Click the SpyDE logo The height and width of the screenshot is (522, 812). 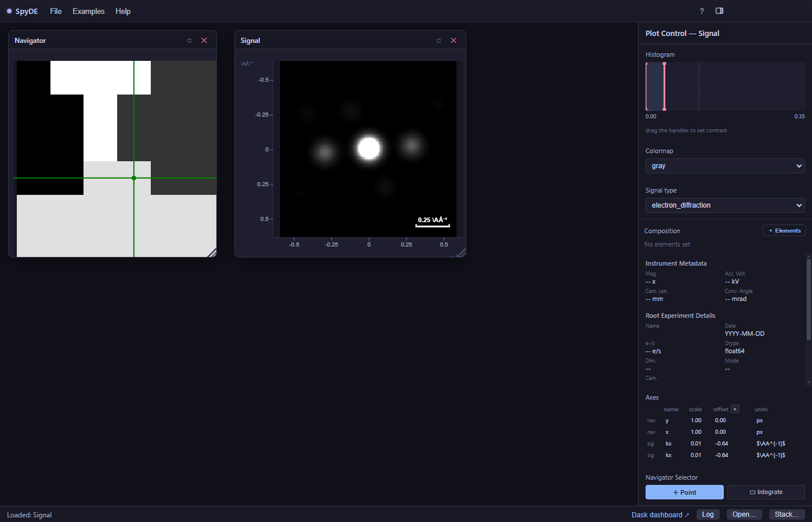click(23, 11)
